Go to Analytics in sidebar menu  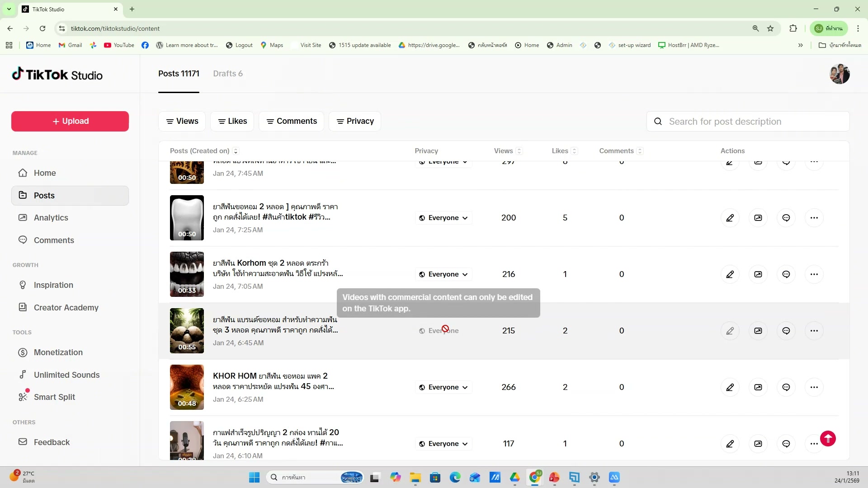click(51, 218)
